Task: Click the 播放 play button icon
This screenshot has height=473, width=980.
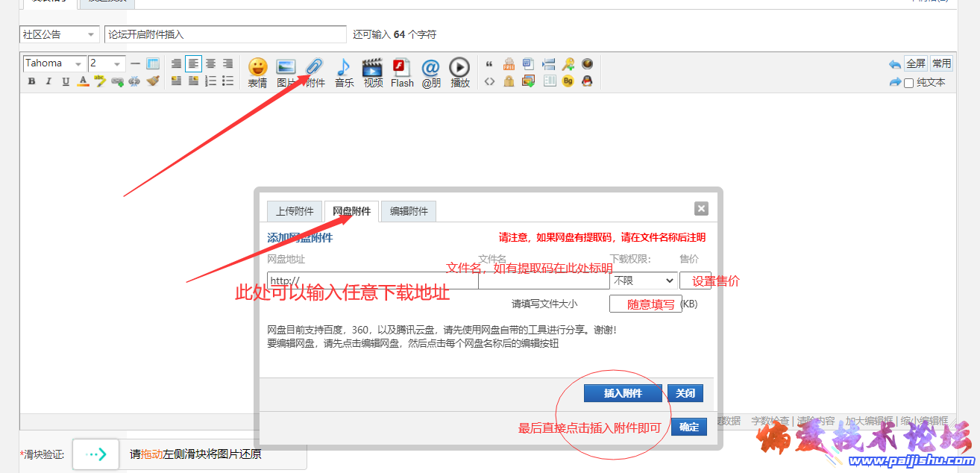Action: coord(459,69)
